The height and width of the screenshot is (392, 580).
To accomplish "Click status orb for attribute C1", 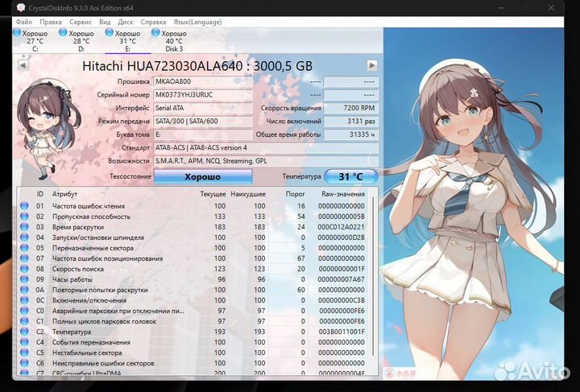I will pos(24,321).
